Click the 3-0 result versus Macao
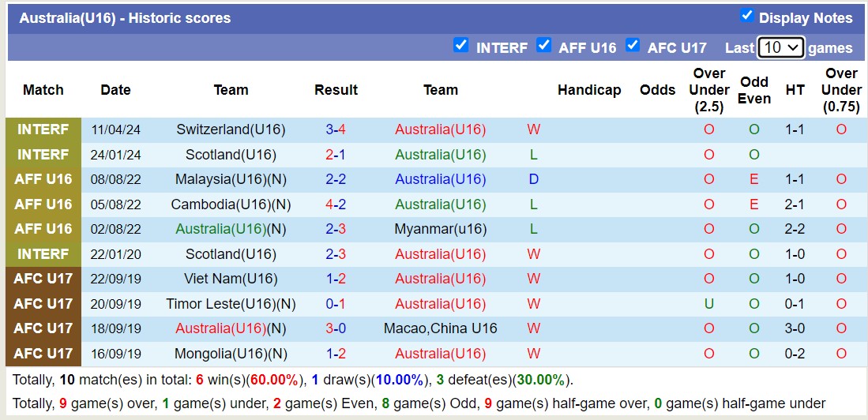The height and width of the screenshot is (420, 868). [x=336, y=328]
